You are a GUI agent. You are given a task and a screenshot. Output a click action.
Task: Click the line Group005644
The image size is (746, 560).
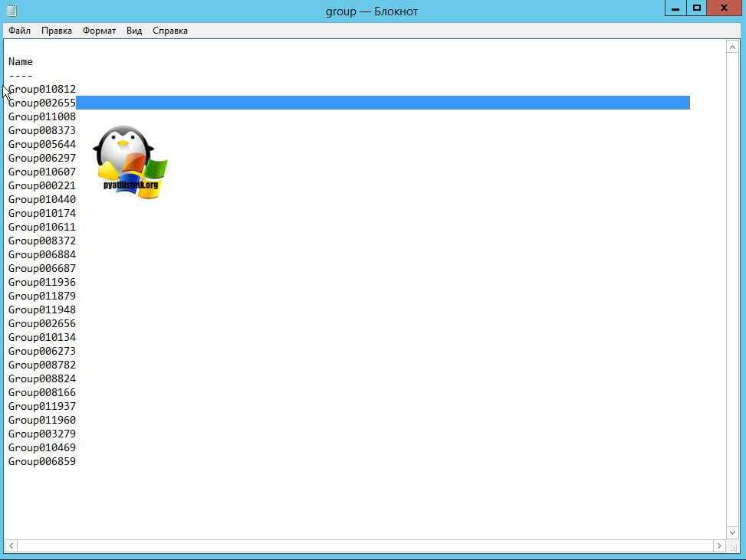[x=42, y=144]
